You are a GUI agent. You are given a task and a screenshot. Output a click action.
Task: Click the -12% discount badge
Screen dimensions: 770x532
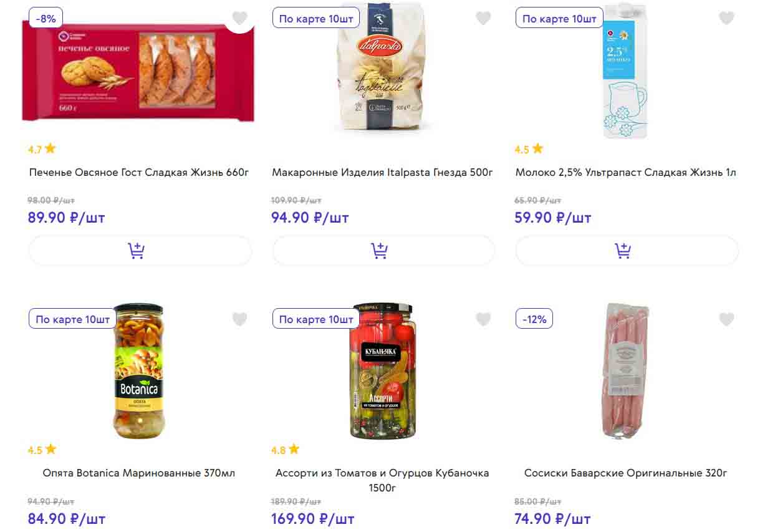pyautogui.click(x=534, y=319)
